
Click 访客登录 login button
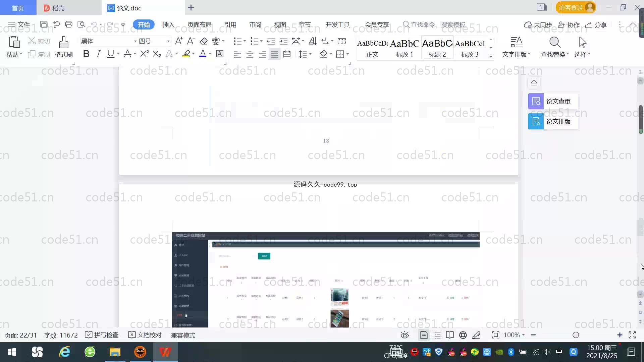576,7
